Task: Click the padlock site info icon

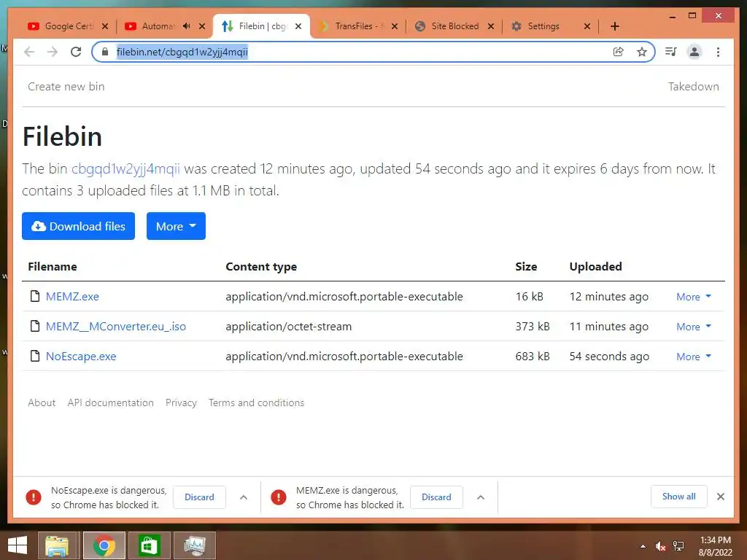Action: coord(105,52)
